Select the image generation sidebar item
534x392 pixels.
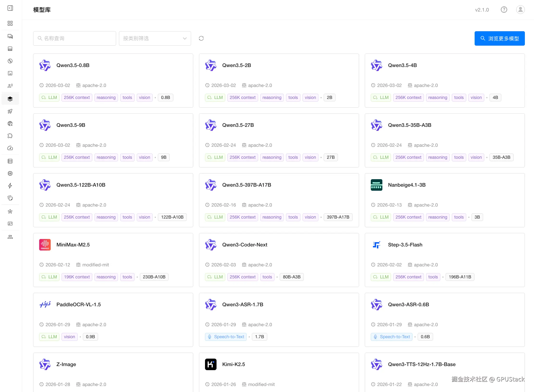pos(10,73)
